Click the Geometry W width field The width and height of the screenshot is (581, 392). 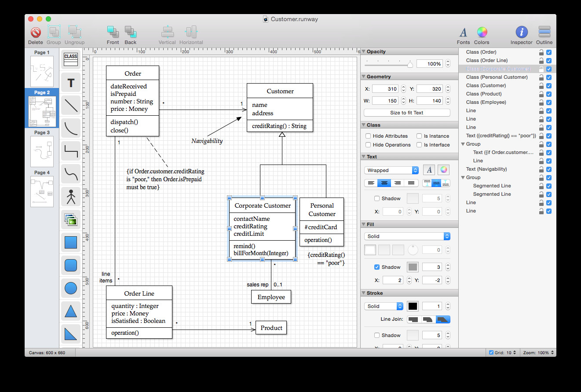click(385, 101)
